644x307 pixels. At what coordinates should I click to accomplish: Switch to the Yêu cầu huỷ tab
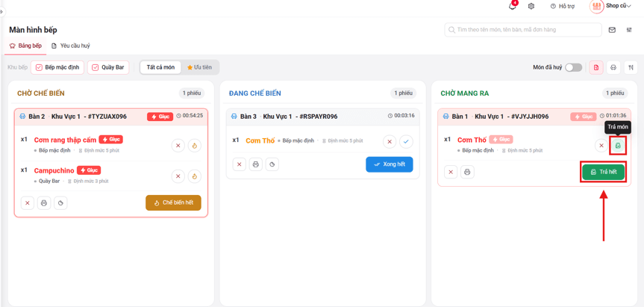(x=71, y=46)
